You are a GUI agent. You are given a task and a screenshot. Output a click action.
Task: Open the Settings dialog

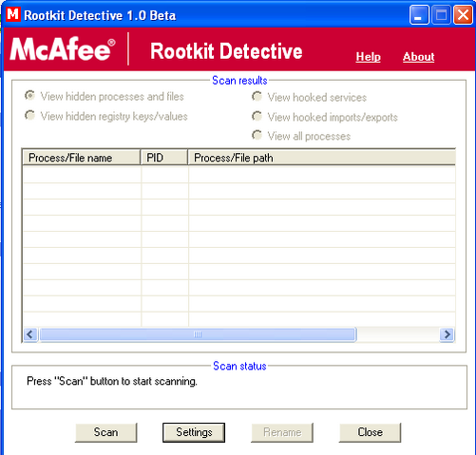tap(194, 432)
